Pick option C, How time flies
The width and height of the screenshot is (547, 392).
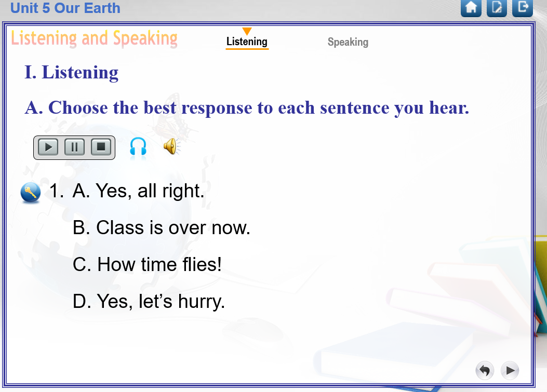(147, 265)
